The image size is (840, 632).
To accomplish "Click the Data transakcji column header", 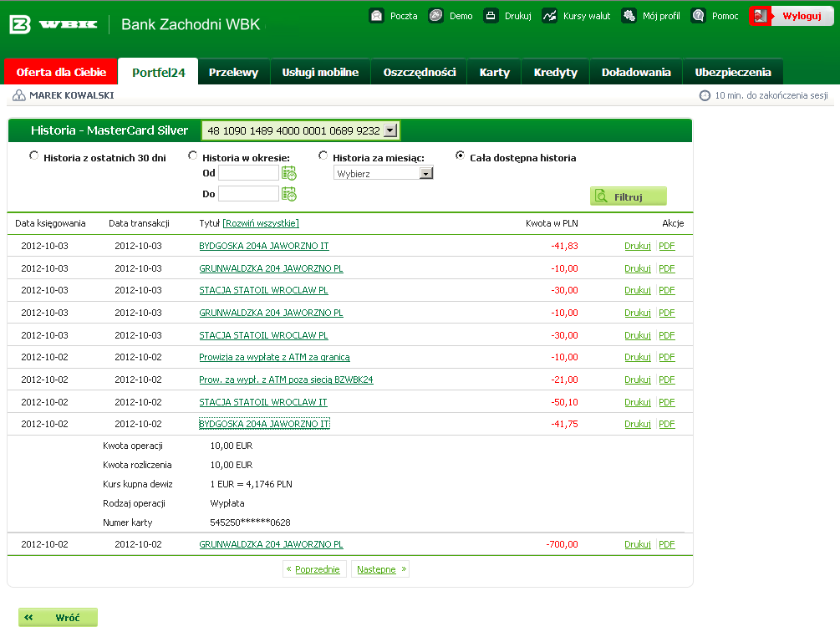I will (140, 223).
